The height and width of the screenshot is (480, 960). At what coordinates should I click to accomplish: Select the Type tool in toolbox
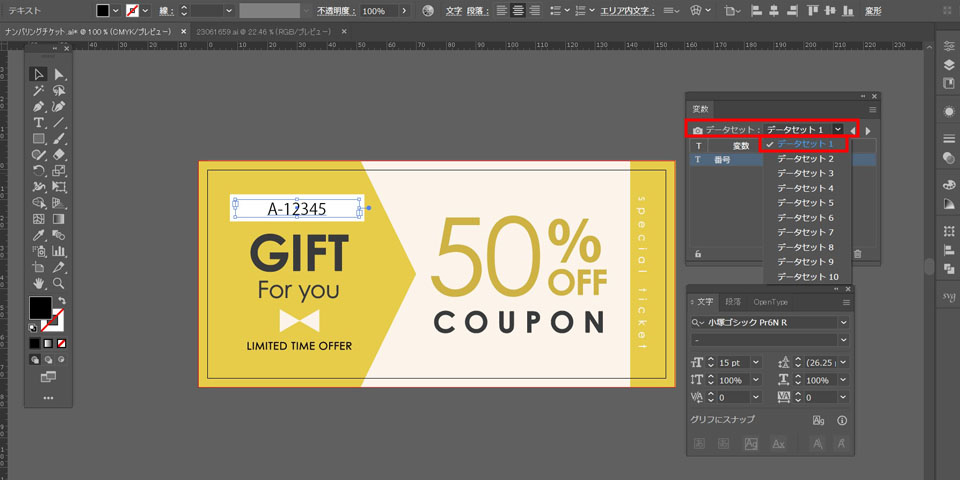point(38,122)
